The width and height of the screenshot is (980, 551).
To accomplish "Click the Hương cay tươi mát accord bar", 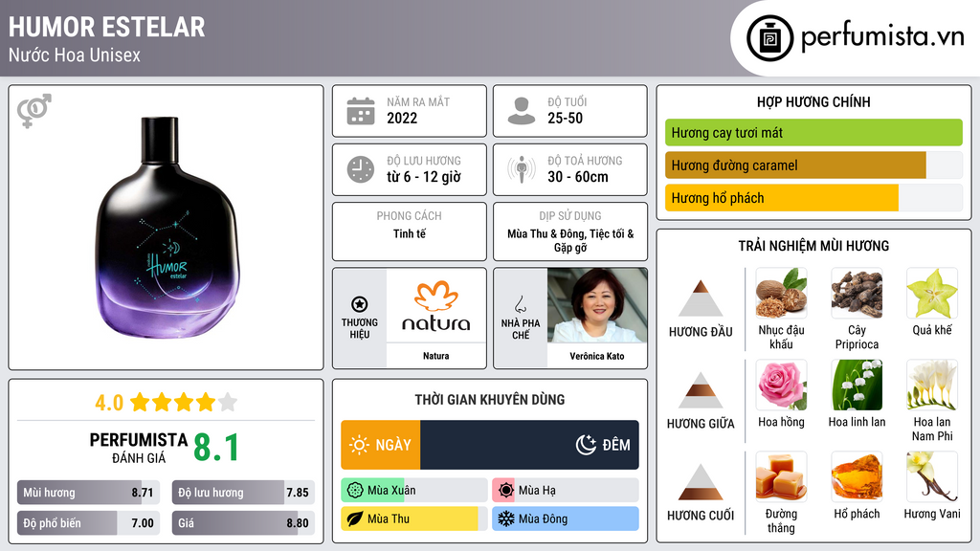I will pos(813,132).
